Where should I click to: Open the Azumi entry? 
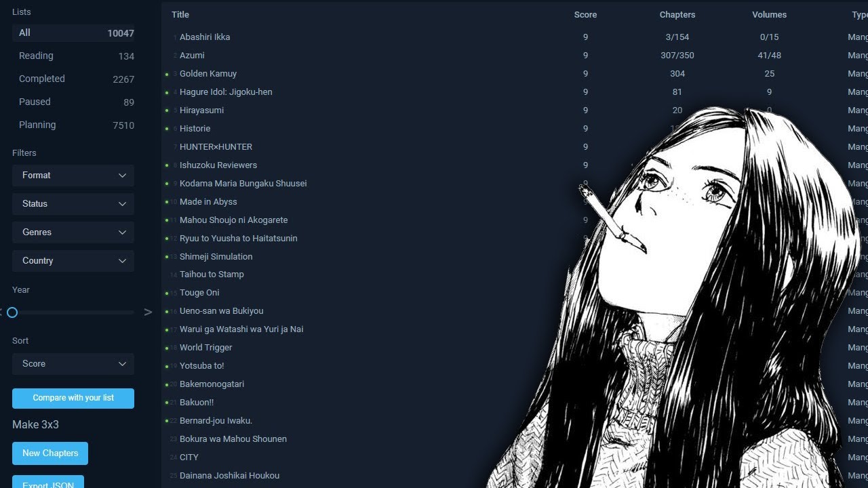point(192,55)
